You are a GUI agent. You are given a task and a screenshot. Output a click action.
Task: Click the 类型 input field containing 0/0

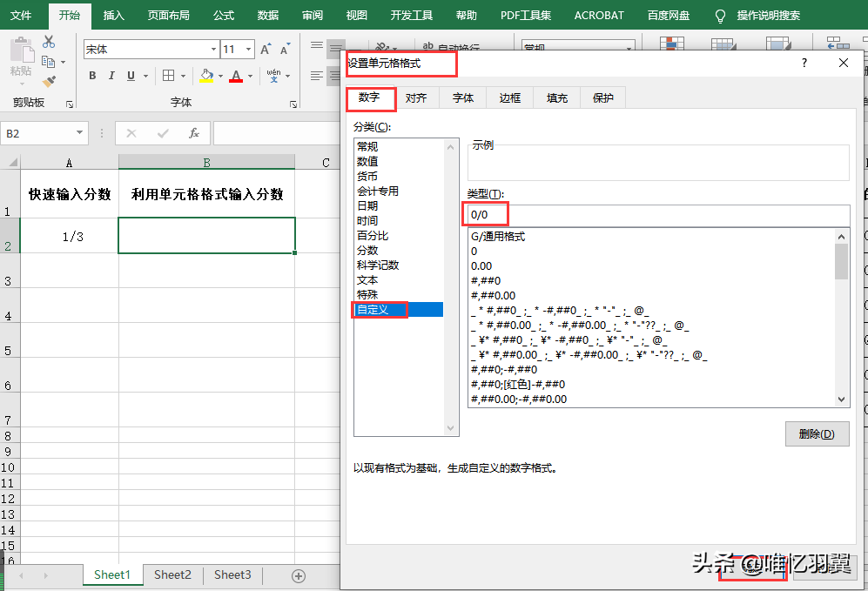point(658,215)
